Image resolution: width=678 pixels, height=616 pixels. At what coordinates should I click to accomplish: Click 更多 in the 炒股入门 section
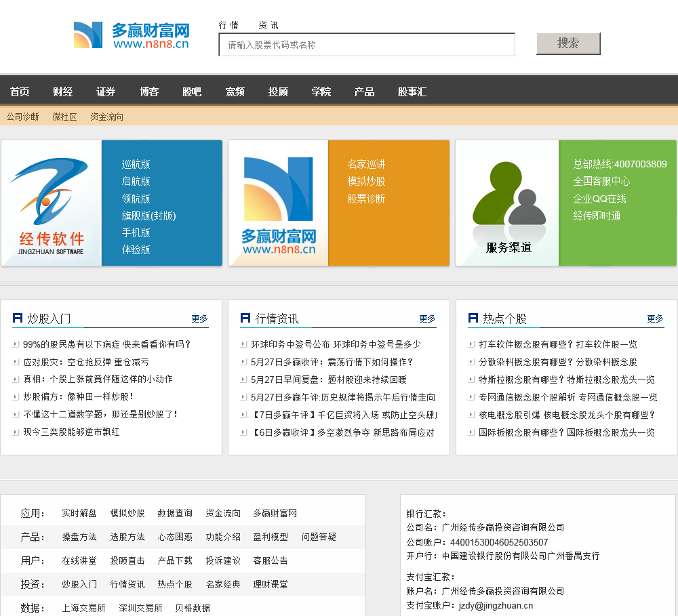[199, 319]
